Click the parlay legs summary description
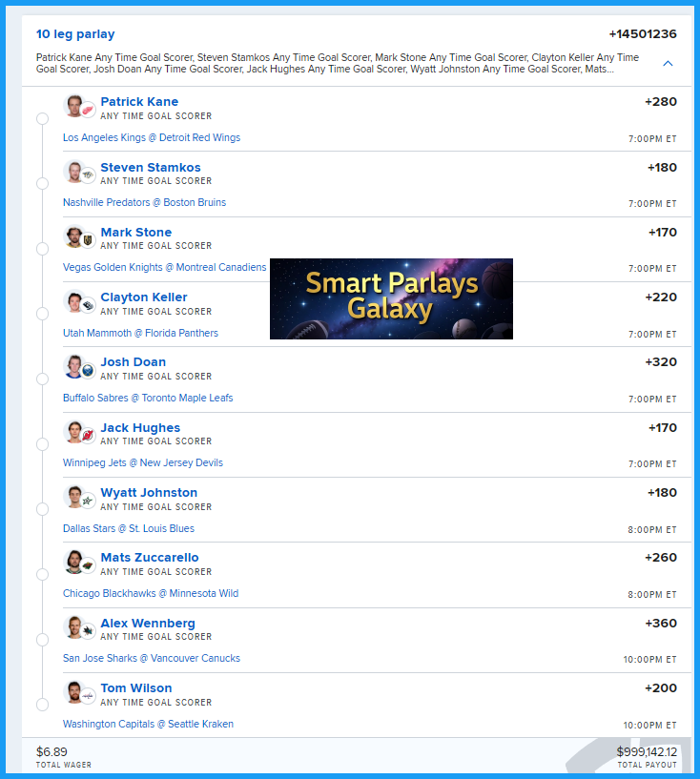The width and height of the screenshot is (700, 779). [338, 64]
